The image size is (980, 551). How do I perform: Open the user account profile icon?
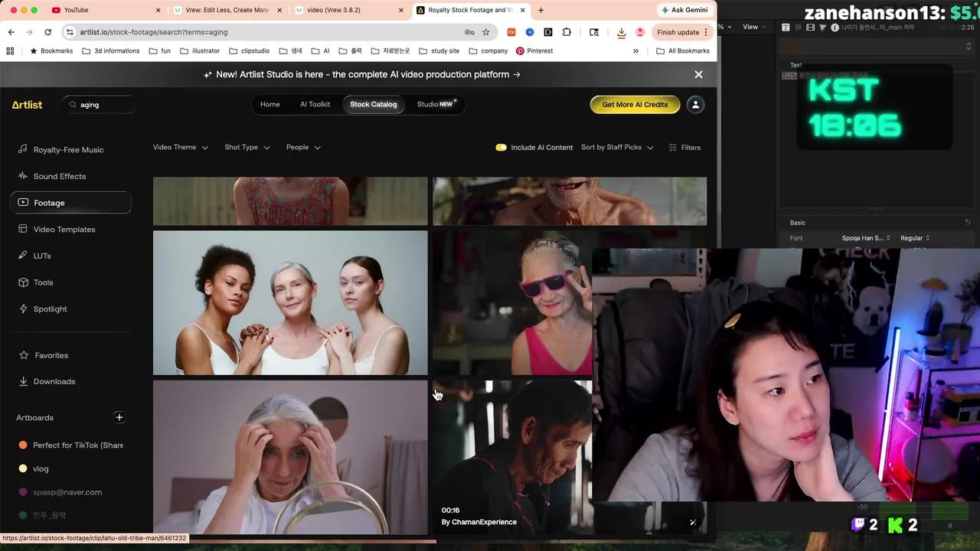pos(695,105)
